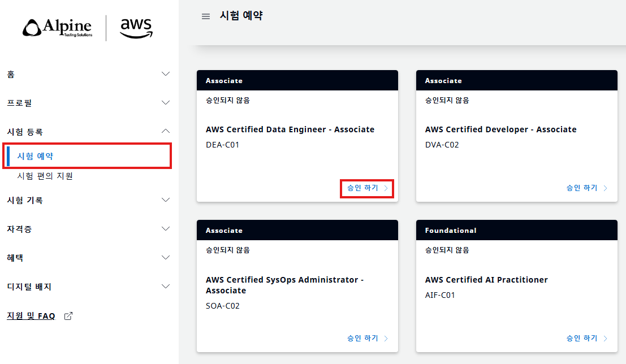Expand the 자격증 section
Image resolution: width=626 pixels, height=364 pixels.
click(166, 229)
